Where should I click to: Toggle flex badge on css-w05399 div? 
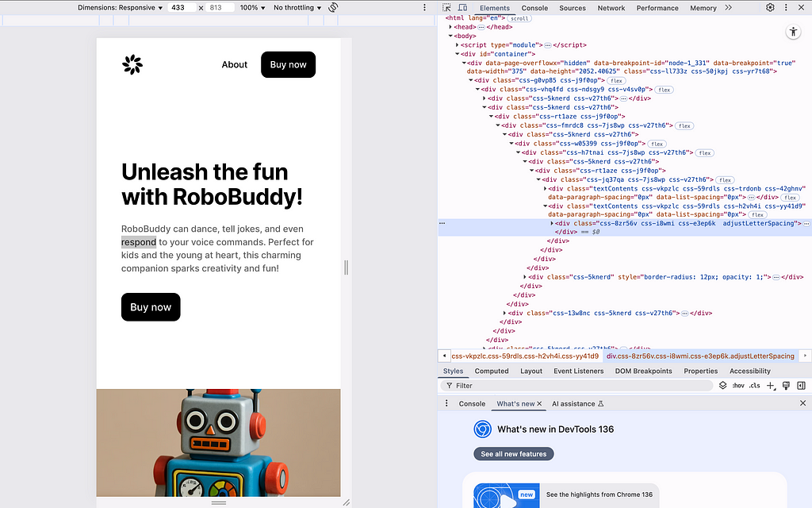coord(657,144)
